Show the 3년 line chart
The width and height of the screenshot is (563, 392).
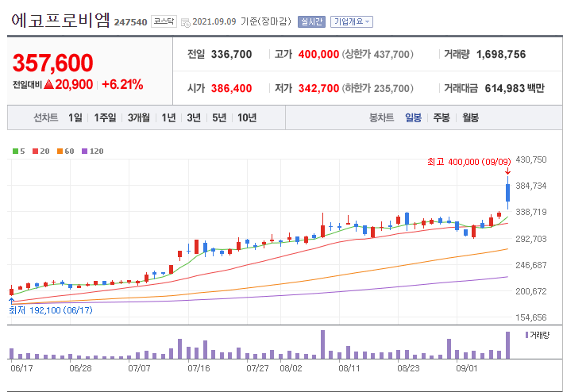tap(194, 117)
